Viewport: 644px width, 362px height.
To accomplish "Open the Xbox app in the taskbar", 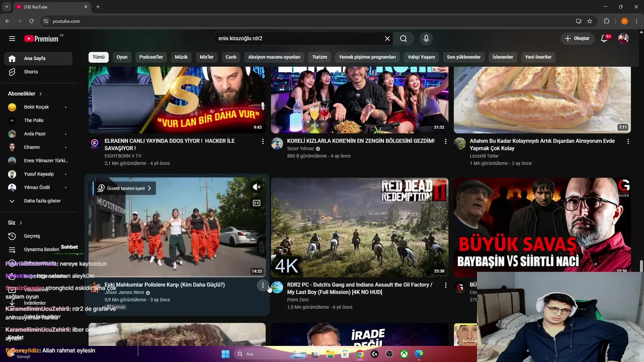I will point(404,354).
